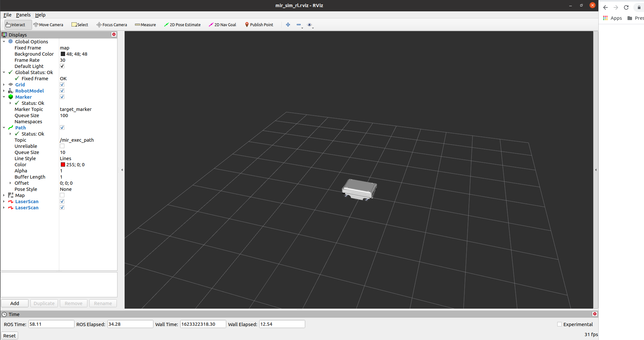
Task: Uncheck the first LaserScan checkbox
Action: (62, 201)
